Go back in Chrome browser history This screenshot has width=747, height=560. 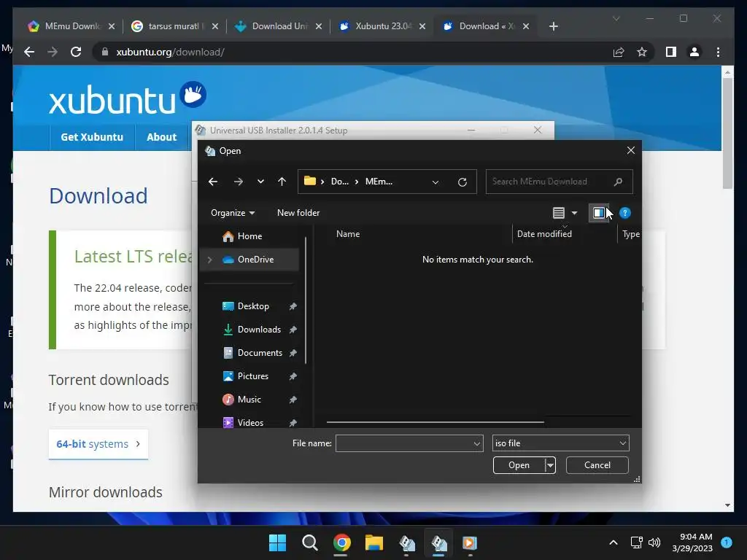coord(29,52)
